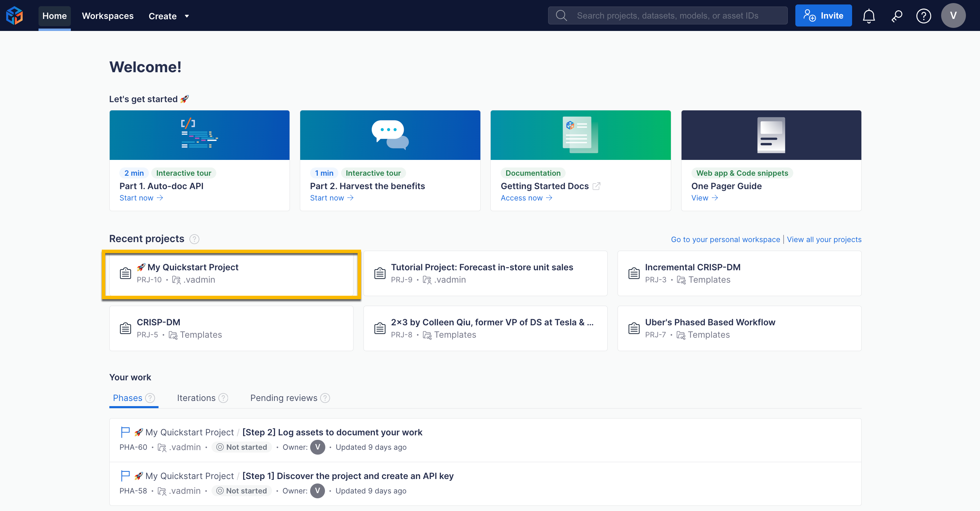Switch to the Iterations tab

(196, 398)
